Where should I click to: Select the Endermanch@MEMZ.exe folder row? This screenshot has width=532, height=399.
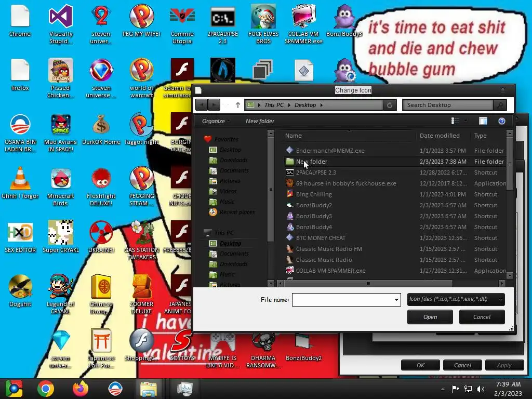pos(395,151)
